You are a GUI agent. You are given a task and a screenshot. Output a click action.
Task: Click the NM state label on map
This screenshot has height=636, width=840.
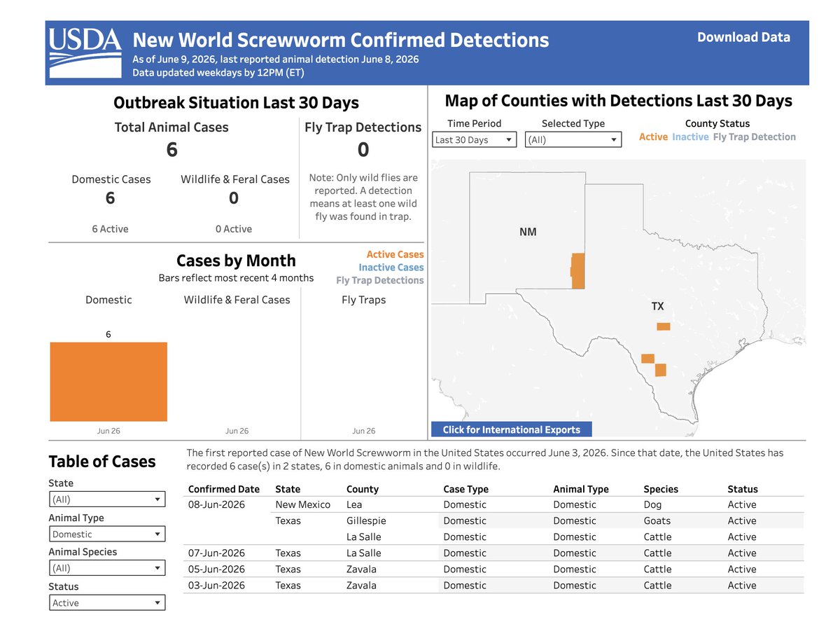[528, 232]
